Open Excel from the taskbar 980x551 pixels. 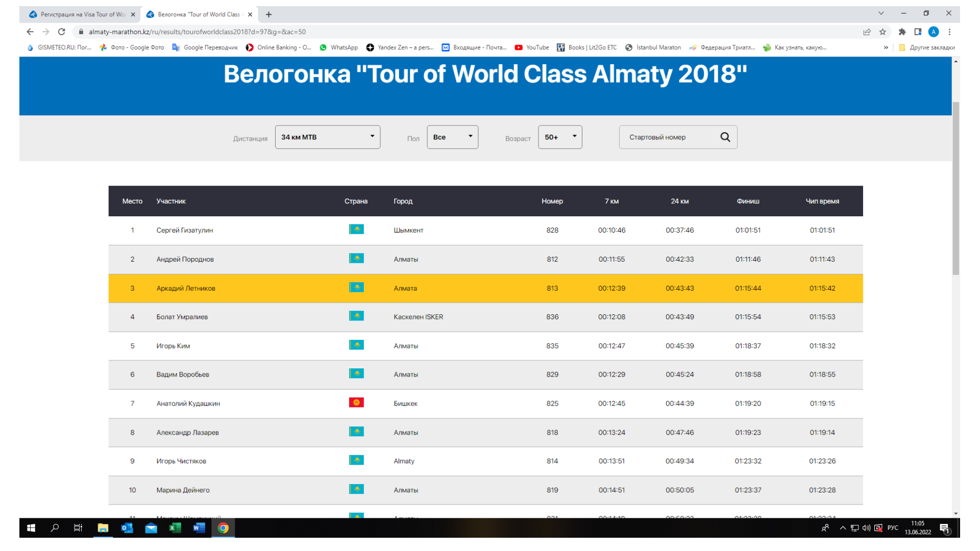175,528
